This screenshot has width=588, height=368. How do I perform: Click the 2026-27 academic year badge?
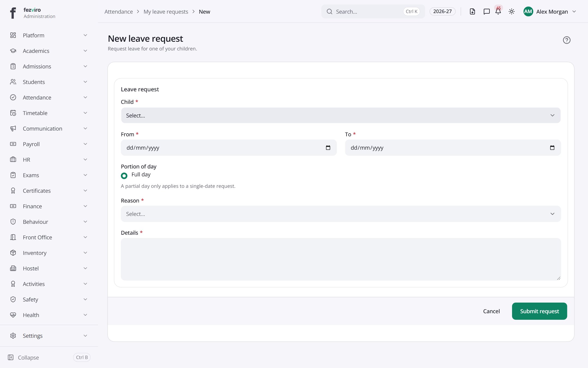tap(442, 11)
